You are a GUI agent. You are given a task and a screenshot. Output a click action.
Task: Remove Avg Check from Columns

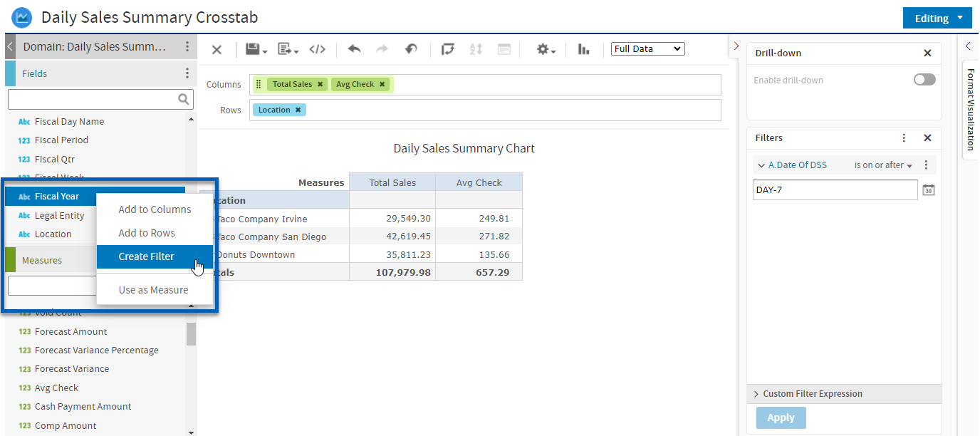(x=382, y=84)
